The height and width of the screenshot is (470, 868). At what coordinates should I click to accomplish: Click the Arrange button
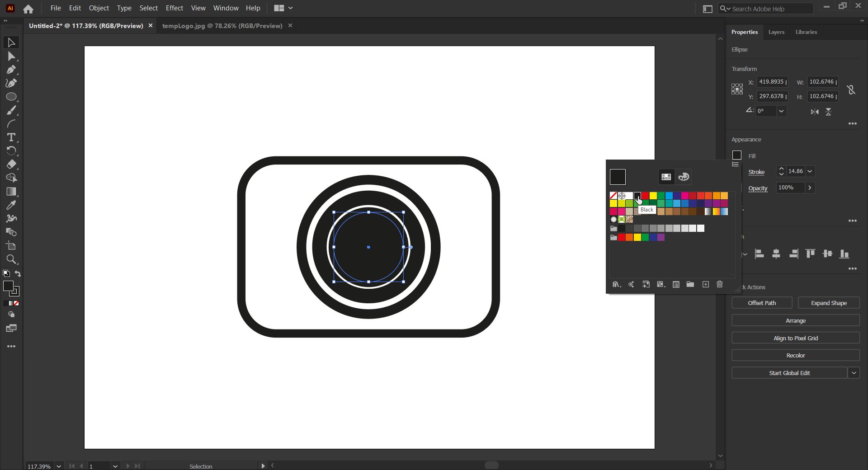[x=796, y=320]
